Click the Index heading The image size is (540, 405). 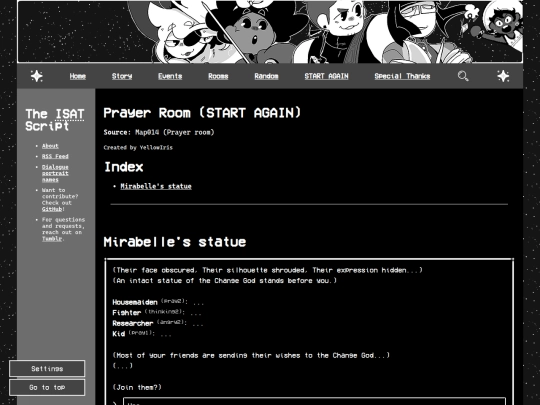click(x=124, y=167)
